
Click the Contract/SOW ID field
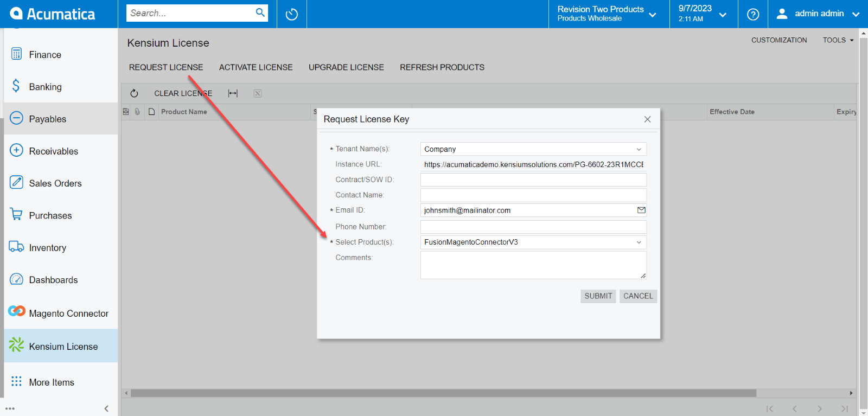pos(533,180)
